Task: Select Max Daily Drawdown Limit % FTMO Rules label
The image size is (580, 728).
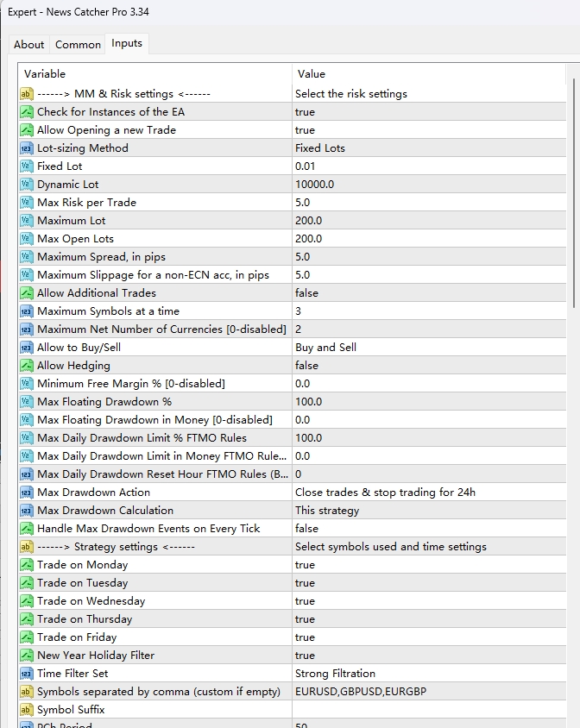Action: pyautogui.click(x=142, y=438)
